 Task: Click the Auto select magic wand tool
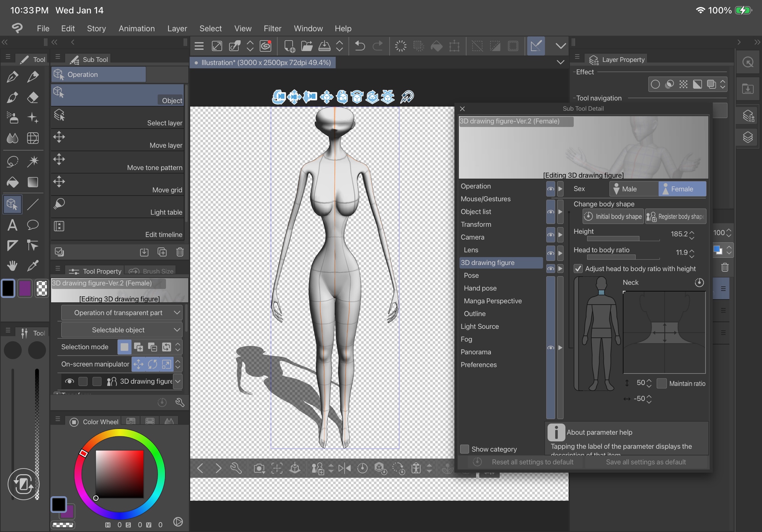[x=33, y=162]
